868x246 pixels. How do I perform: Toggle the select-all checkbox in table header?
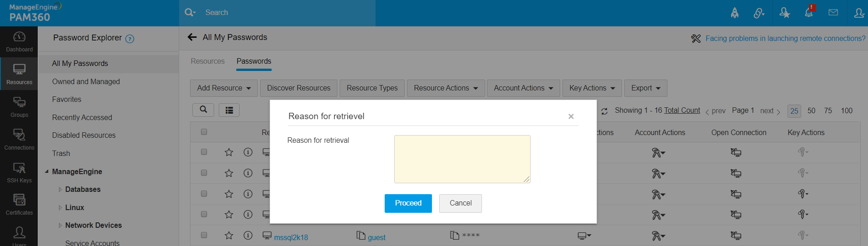click(x=204, y=132)
